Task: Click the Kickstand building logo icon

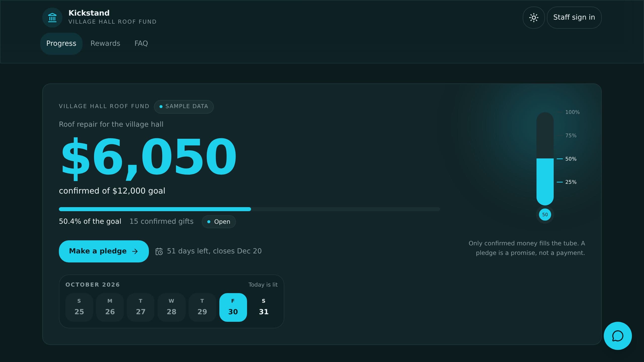Action: 52,18
